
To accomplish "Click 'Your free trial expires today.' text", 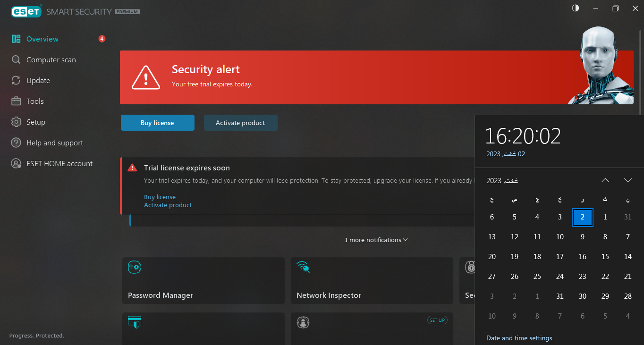I will 212,84.
